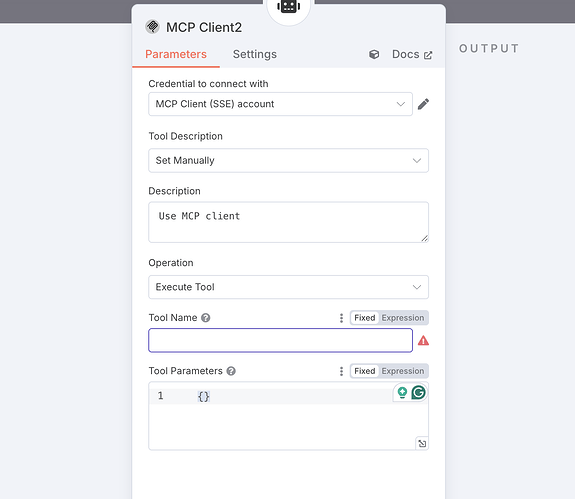This screenshot has height=499, width=575.
Task: Click the red warning triangle icon
Action: pyautogui.click(x=423, y=341)
